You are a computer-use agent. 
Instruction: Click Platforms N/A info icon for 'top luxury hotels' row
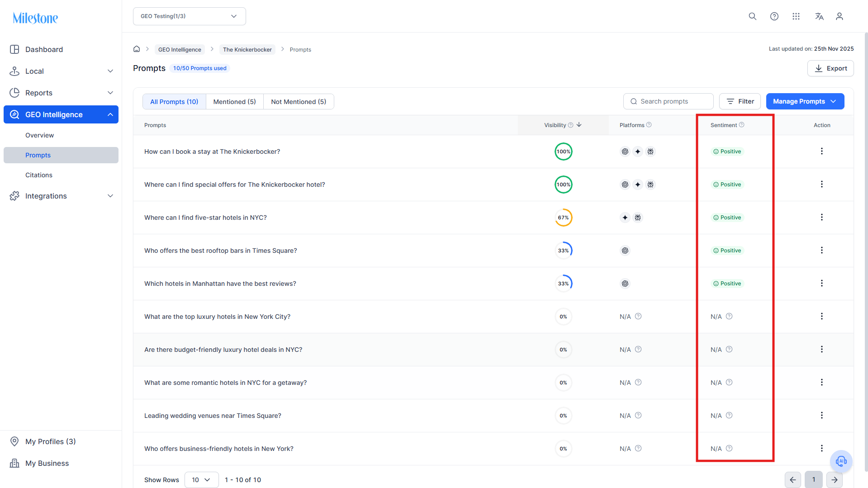pos(638,316)
